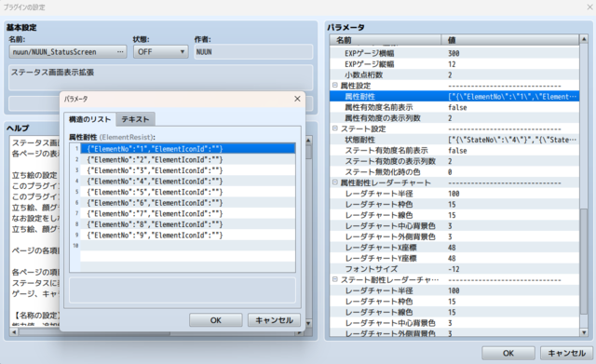Select the フォントサイズ parameter
Screen dimensions: 596x364
click(x=454, y=269)
